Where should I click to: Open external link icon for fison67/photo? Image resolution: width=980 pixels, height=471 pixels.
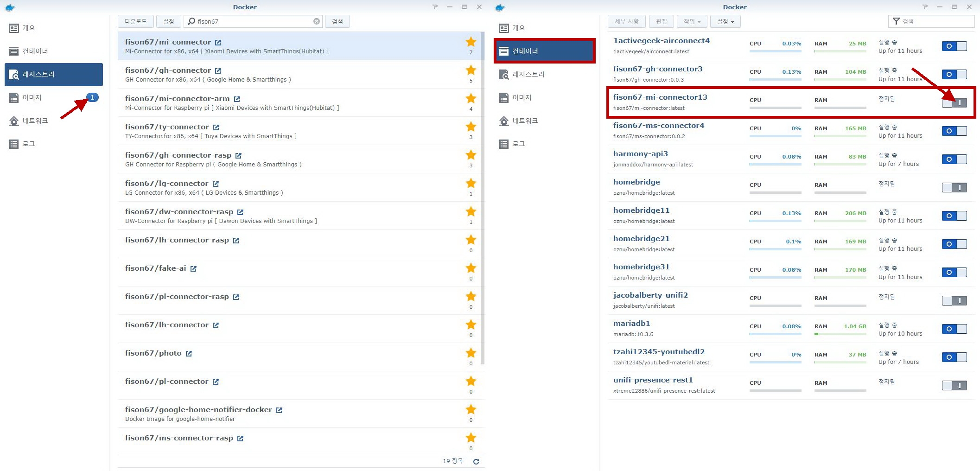pyautogui.click(x=189, y=354)
